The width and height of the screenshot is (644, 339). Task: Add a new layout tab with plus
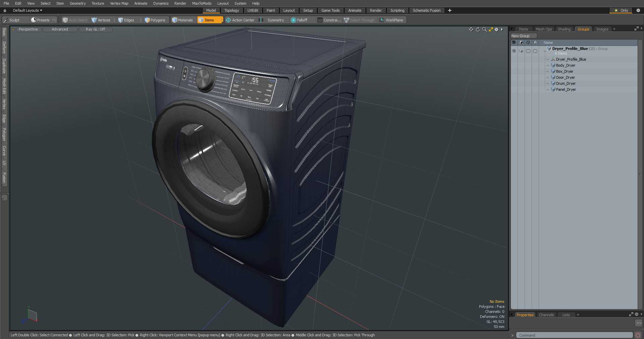click(449, 10)
